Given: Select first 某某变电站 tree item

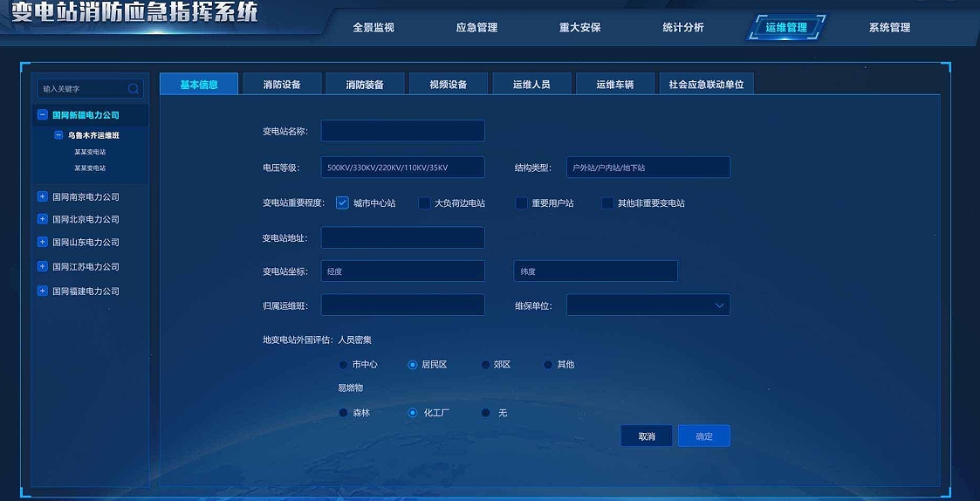Looking at the screenshot, I should pyautogui.click(x=90, y=151).
